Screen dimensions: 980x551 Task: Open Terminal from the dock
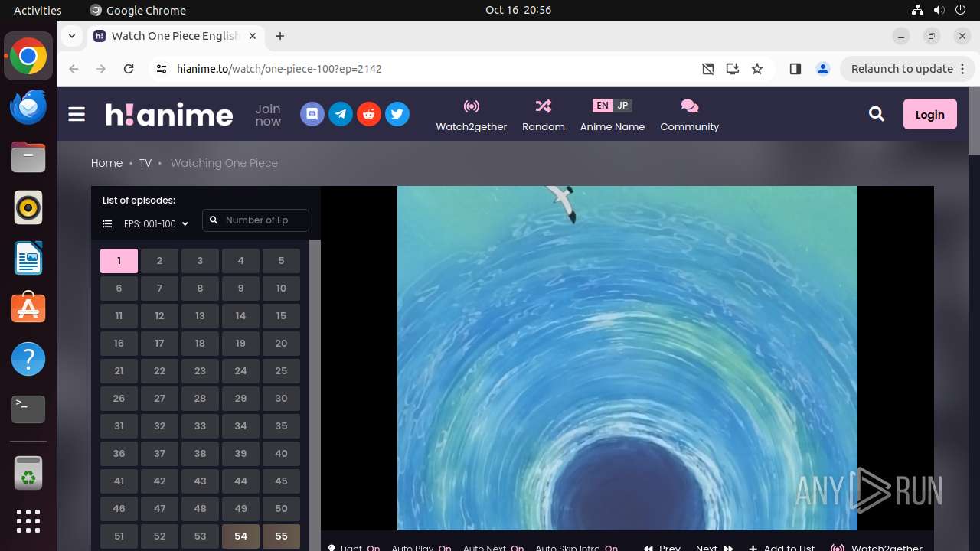pos(28,409)
